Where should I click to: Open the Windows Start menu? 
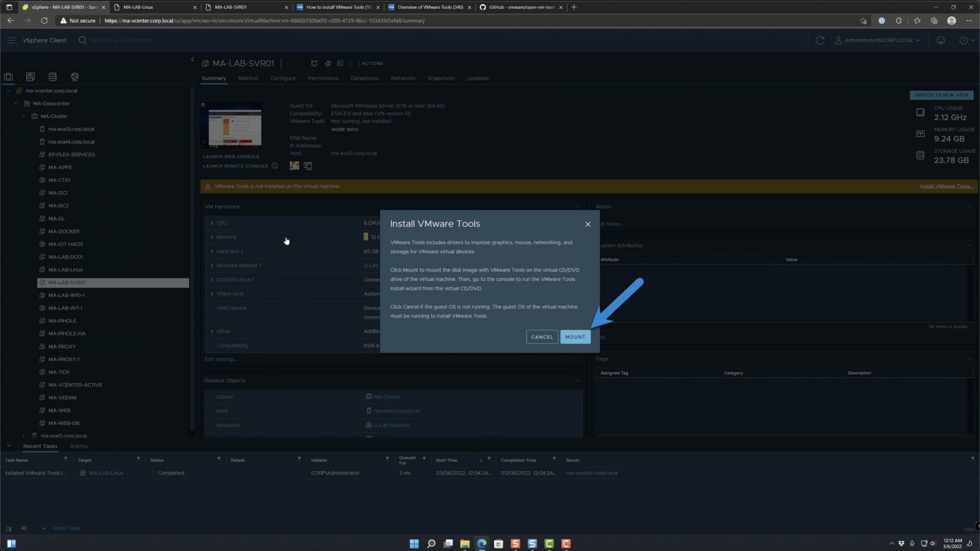414,543
